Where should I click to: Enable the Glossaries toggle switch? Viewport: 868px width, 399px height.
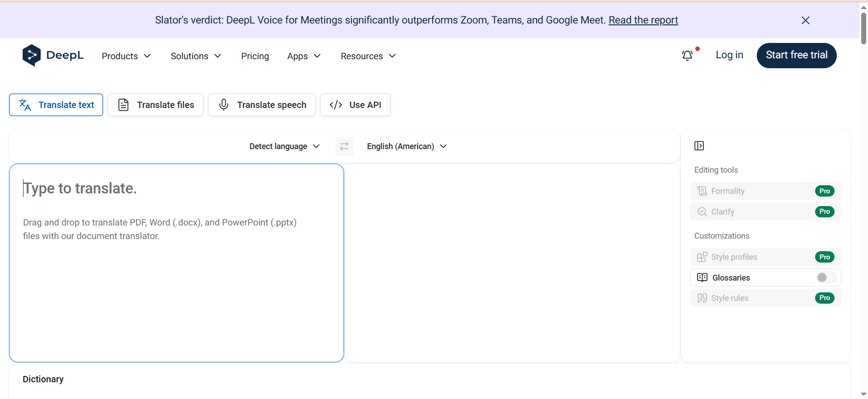[x=826, y=277]
